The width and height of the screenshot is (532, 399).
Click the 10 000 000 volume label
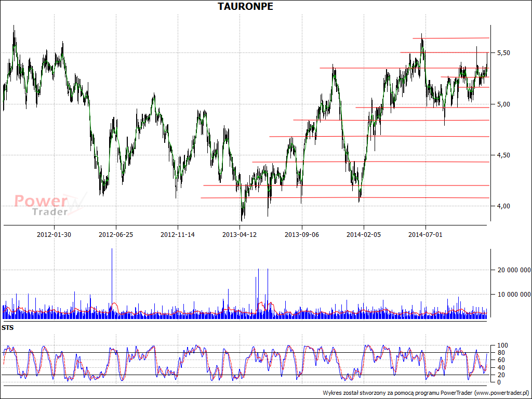click(x=514, y=294)
